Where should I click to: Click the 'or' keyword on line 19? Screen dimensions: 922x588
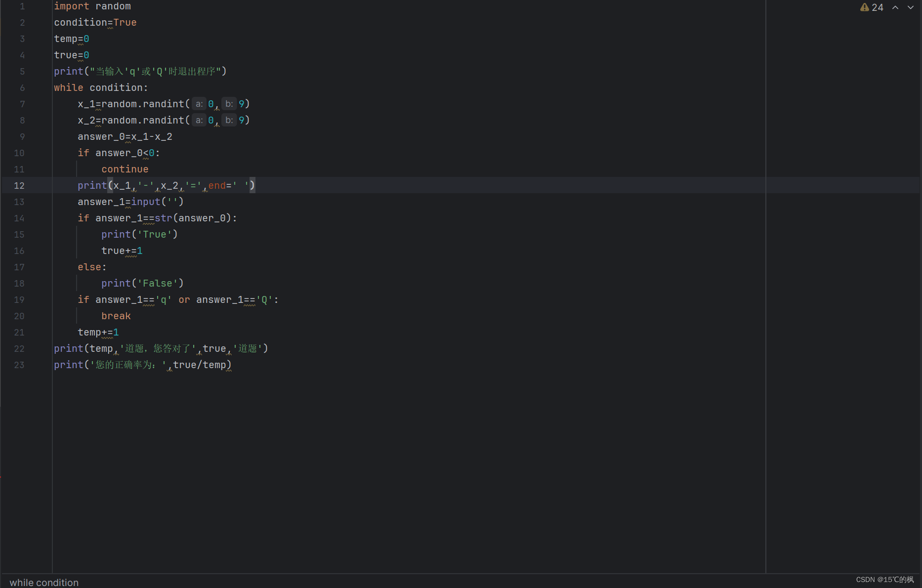tap(184, 299)
